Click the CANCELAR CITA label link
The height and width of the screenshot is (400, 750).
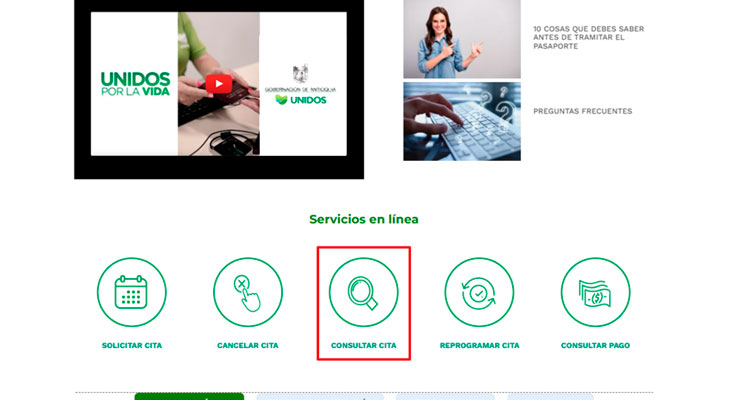[x=248, y=345]
